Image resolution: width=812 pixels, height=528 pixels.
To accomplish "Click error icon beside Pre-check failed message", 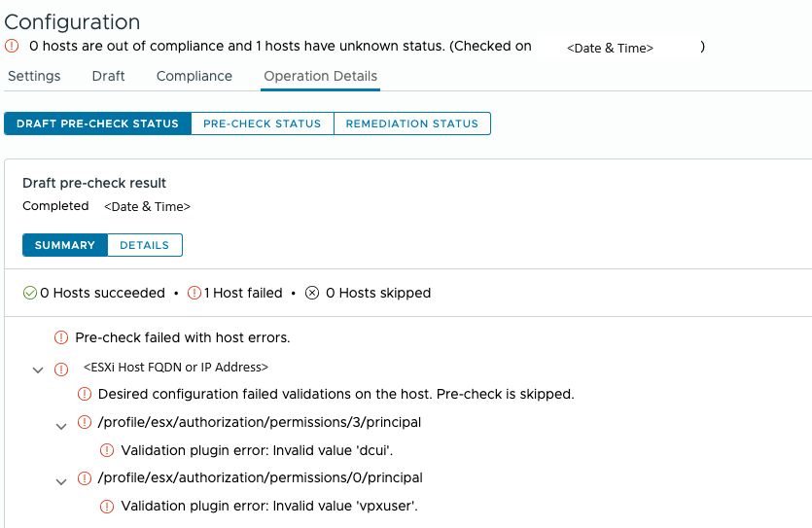I will pyautogui.click(x=61, y=338).
